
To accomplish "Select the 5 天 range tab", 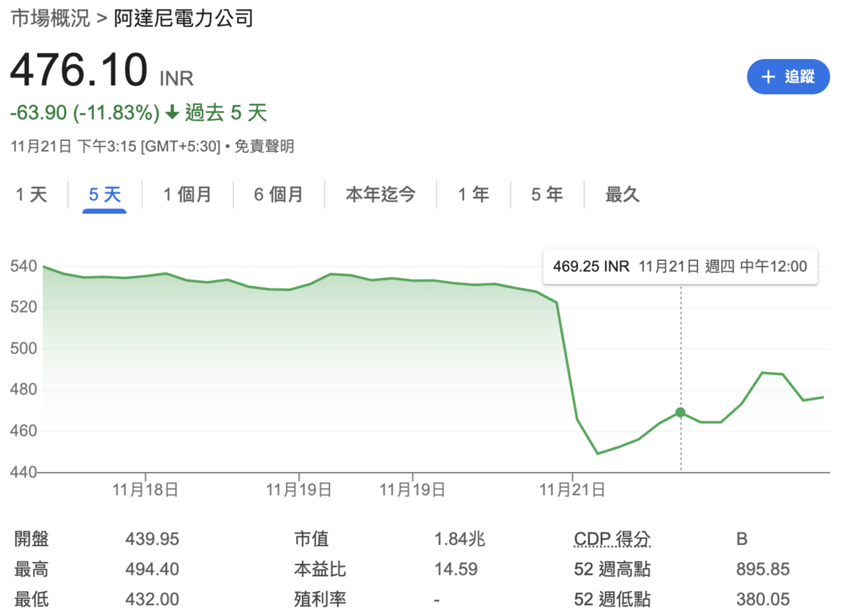I will pos(105,194).
